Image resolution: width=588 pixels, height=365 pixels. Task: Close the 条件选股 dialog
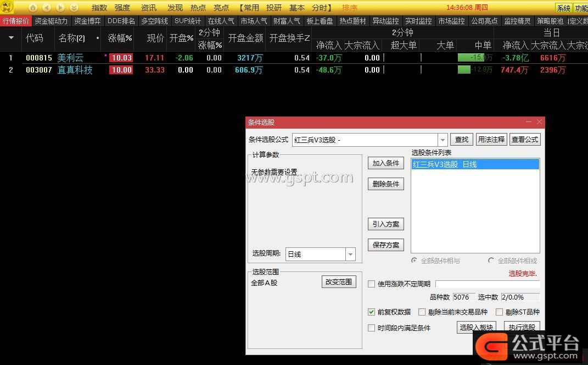pyautogui.click(x=539, y=122)
